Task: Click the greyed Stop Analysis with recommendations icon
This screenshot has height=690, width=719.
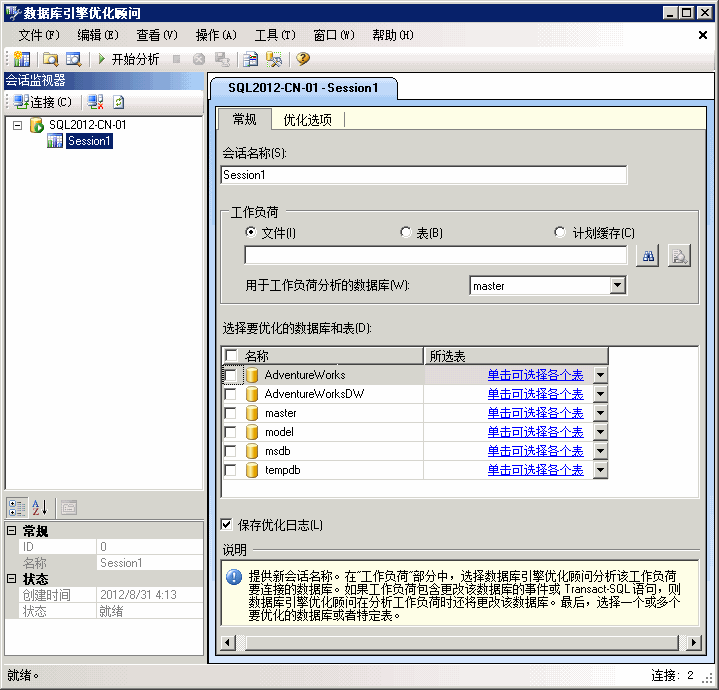Action: (x=199, y=59)
